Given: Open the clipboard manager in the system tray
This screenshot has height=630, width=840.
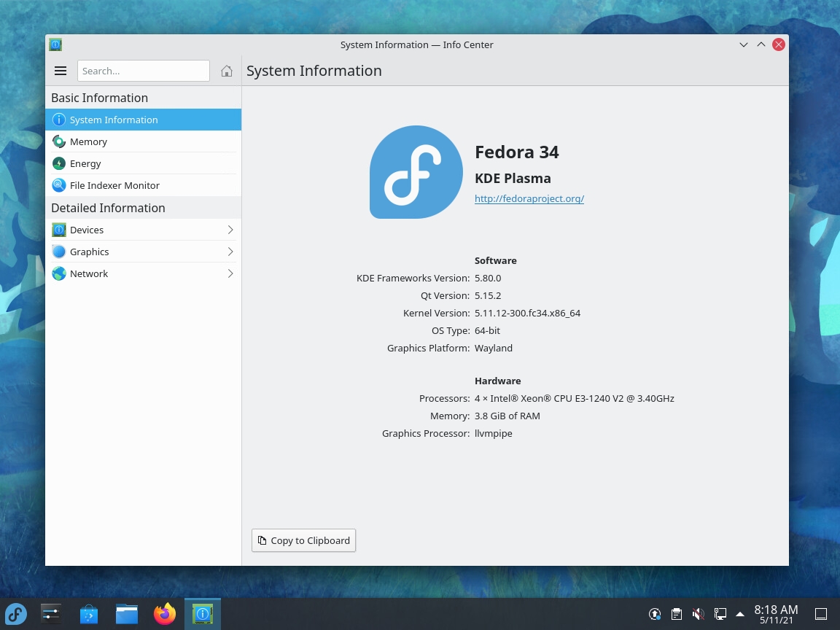Looking at the screenshot, I should [x=677, y=613].
